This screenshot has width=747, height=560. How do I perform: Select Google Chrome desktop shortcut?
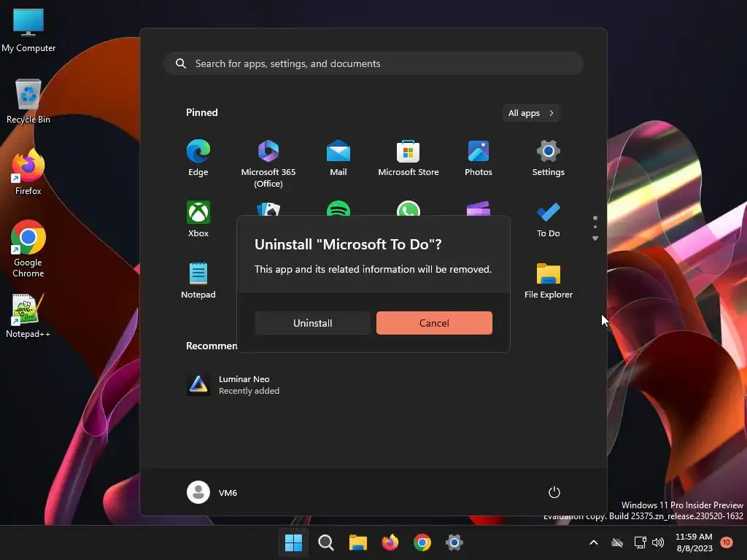click(x=28, y=249)
